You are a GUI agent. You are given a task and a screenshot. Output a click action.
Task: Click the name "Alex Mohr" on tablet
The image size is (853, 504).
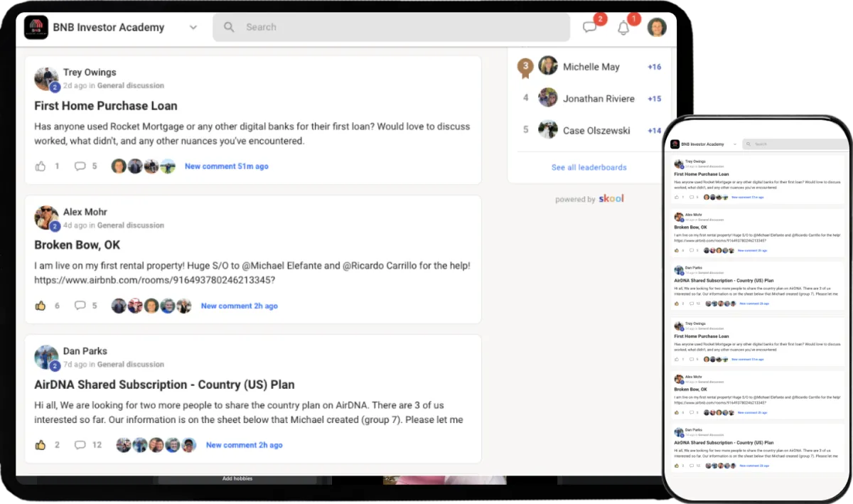[85, 212]
